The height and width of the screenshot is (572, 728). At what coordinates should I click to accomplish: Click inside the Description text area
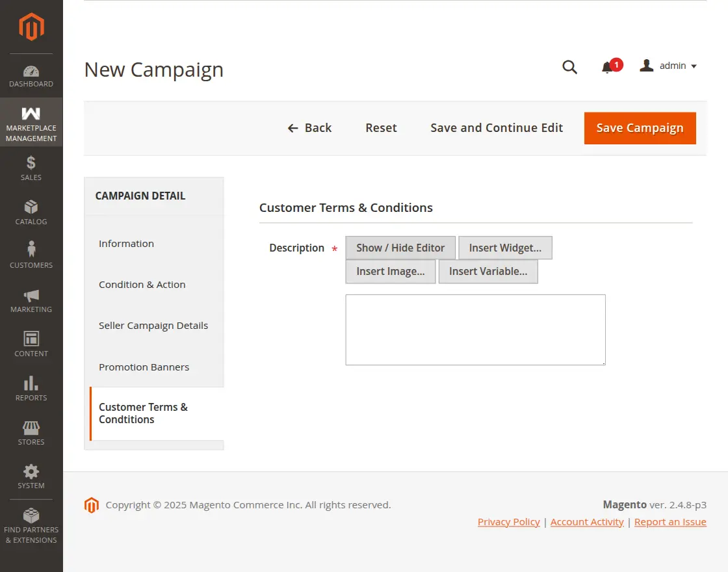point(475,329)
